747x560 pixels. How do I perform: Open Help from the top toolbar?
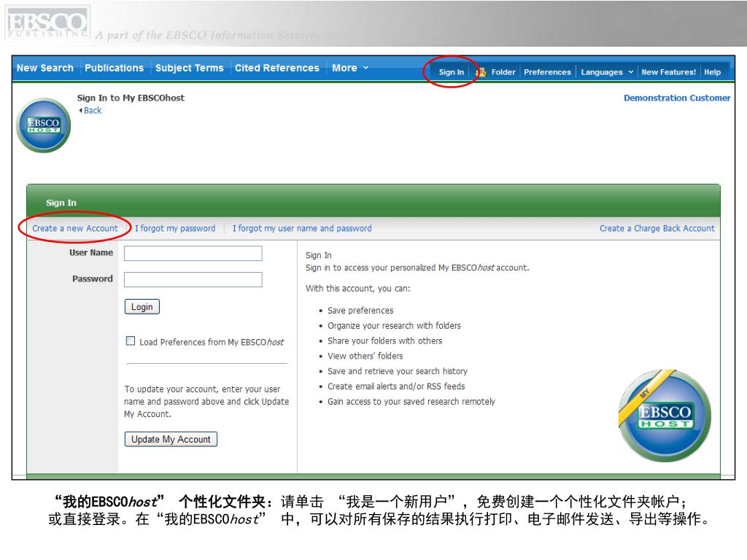tap(712, 72)
